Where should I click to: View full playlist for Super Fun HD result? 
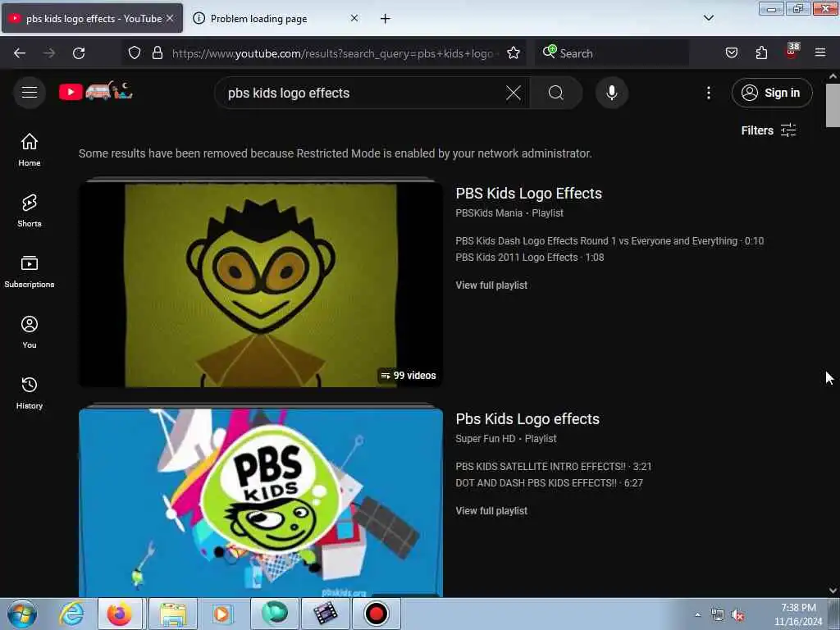pyautogui.click(x=491, y=510)
